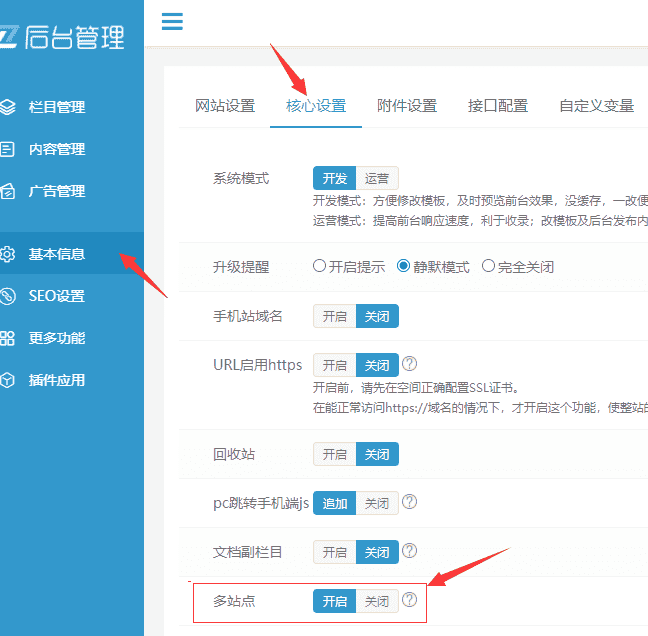Click the 广告管理 icon
Viewport: 648px width, 636px height.
[x=7, y=191]
